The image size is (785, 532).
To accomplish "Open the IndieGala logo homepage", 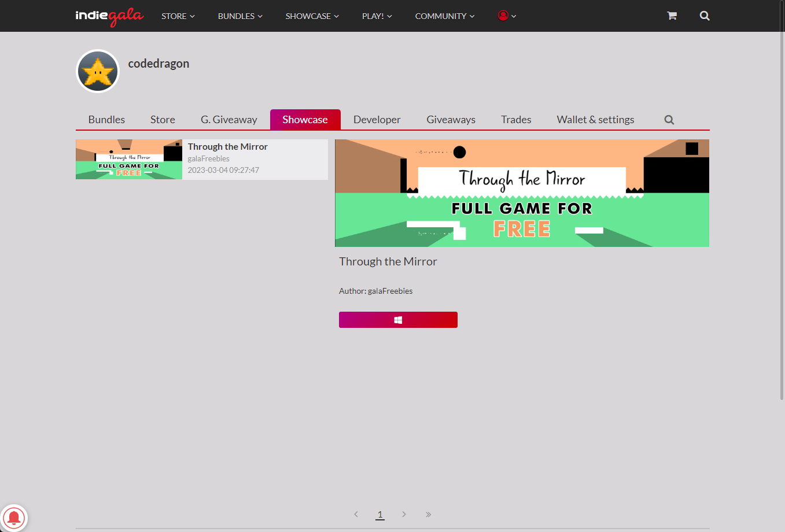I will (x=109, y=16).
